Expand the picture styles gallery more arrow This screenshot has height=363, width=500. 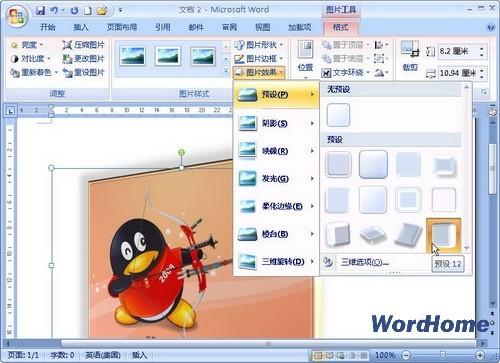coord(226,70)
